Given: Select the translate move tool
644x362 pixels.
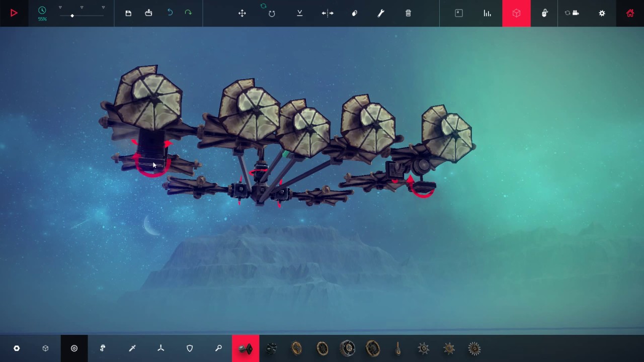Looking at the screenshot, I should pyautogui.click(x=242, y=14).
